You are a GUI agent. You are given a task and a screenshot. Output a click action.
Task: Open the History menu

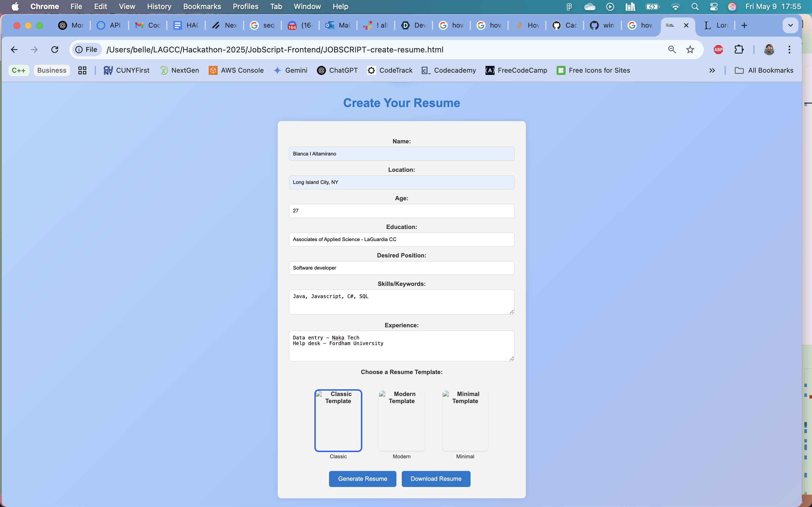[159, 6]
